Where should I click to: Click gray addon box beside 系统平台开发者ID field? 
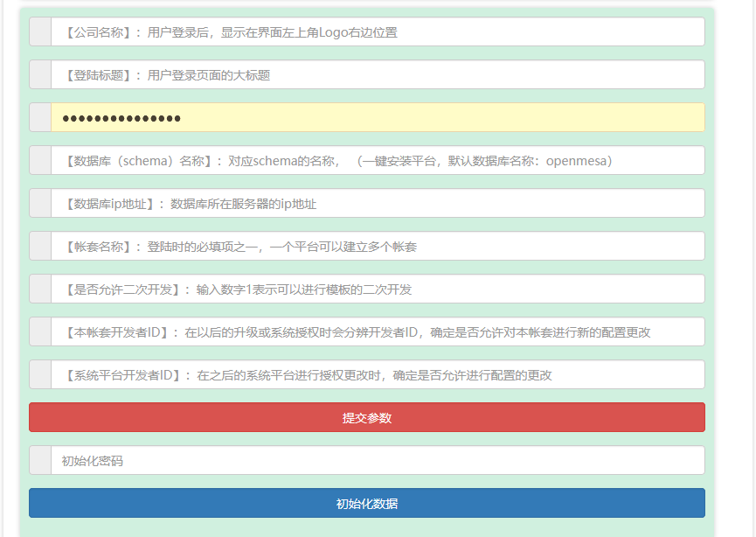40,375
